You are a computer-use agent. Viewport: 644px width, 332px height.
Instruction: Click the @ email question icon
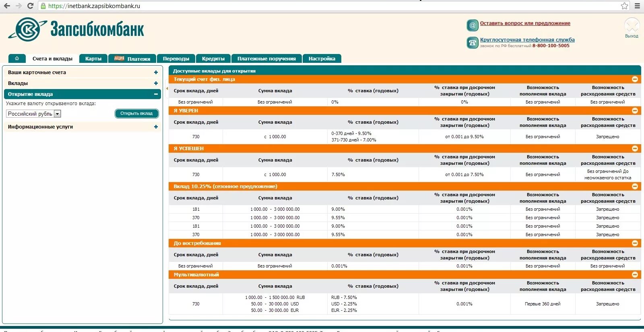472,25
